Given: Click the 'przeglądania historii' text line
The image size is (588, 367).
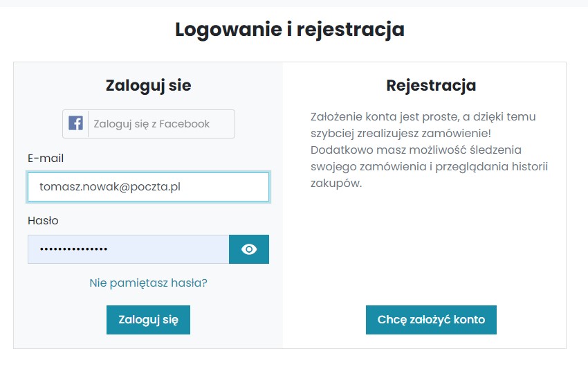Looking at the screenshot, I should [492, 167].
